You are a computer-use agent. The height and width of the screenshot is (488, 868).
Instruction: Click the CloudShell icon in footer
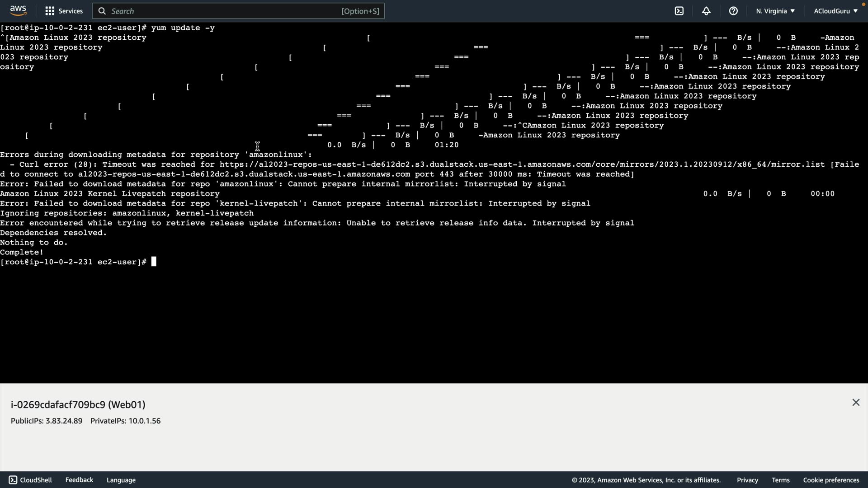tap(13, 480)
